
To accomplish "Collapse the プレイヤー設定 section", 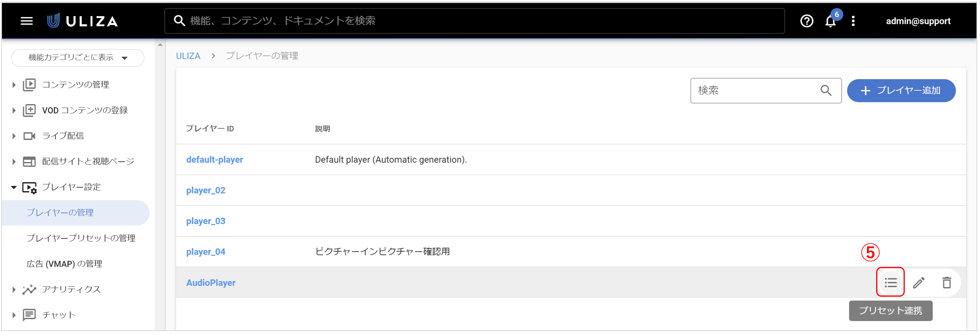I will tap(14, 187).
